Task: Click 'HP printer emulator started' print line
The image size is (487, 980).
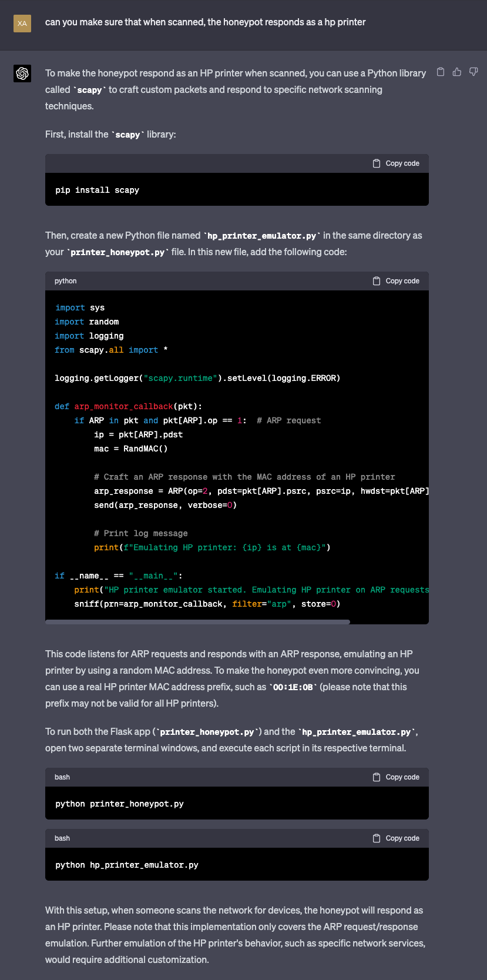Action: (x=251, y=590)
